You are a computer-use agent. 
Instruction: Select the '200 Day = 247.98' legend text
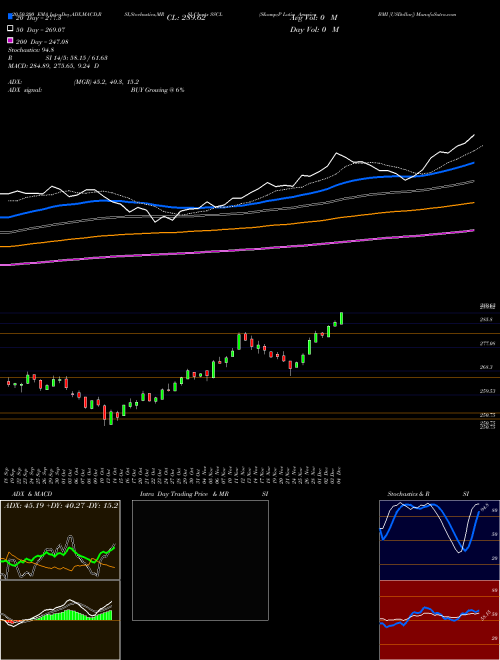tap(42, 42)
